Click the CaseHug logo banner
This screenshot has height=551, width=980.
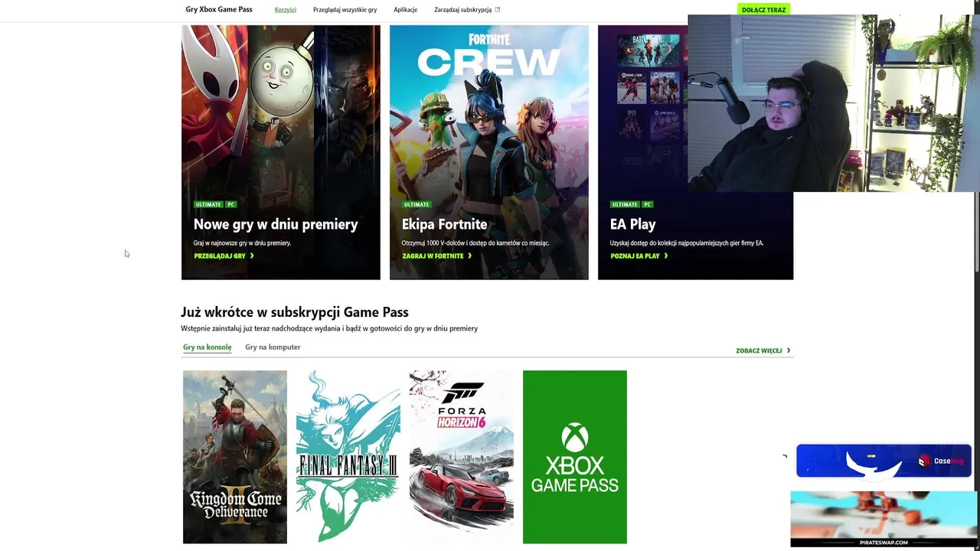pyautogui.click(x=884, y=461)
